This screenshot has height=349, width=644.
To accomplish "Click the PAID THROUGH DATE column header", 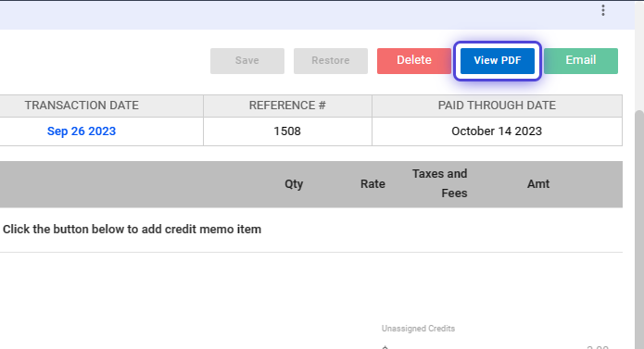I will click(x=497, y=106).
